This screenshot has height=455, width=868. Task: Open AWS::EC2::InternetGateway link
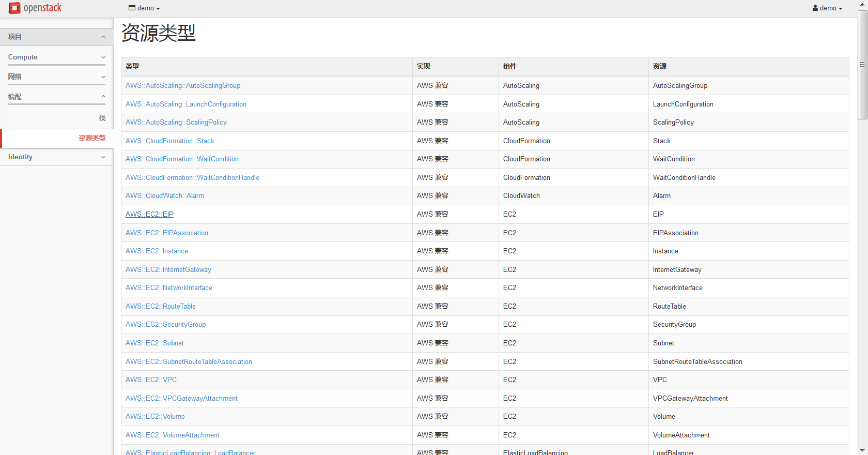pos(168,269)
